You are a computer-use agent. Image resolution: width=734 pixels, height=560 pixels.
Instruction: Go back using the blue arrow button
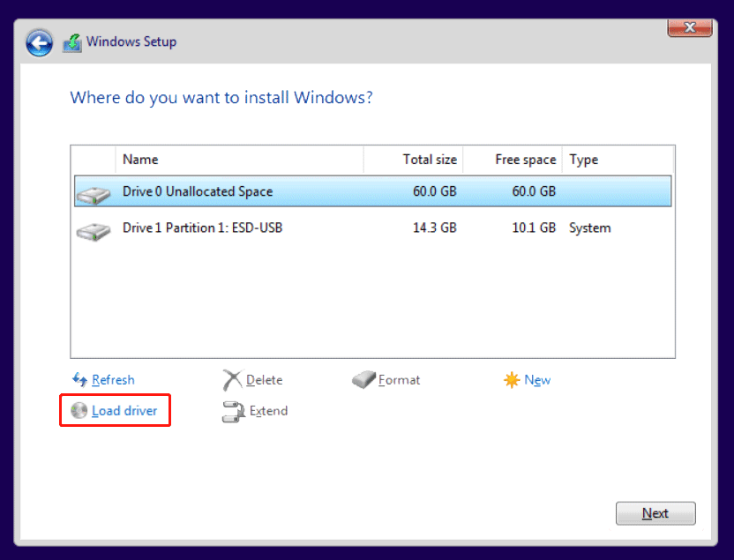40,43
